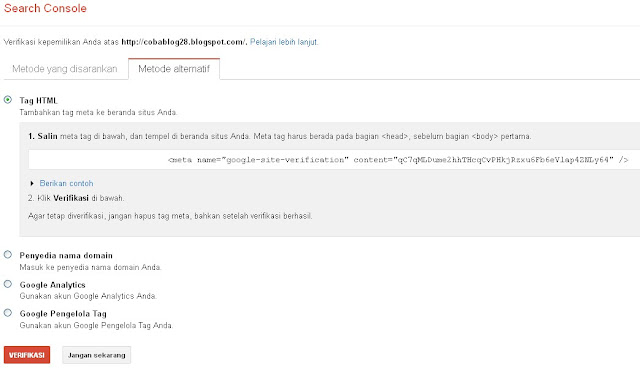Click the Tag HTML label
The image size is (640, 368).
[38, 100]
